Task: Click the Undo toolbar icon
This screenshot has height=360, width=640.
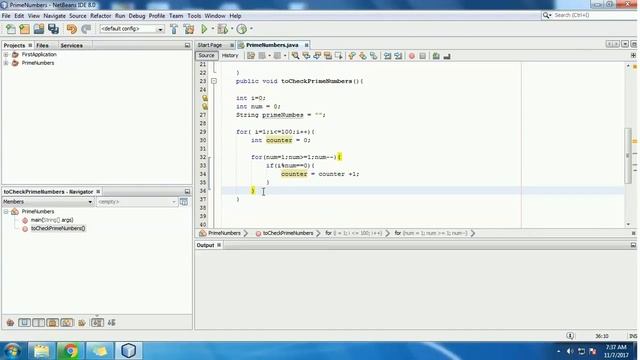Action: [x=71, y=29]
